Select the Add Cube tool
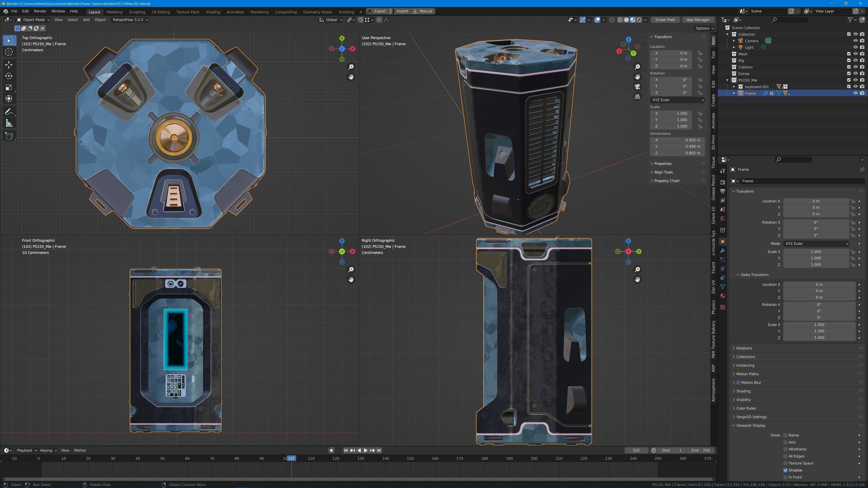 click(9, 136)
